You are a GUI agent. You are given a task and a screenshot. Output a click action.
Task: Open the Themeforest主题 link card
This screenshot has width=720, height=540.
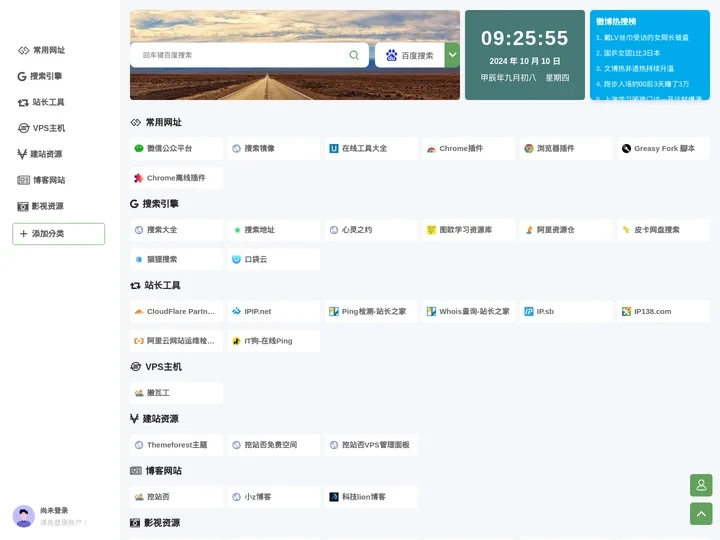pyautogui.click(x=176, y=445)
